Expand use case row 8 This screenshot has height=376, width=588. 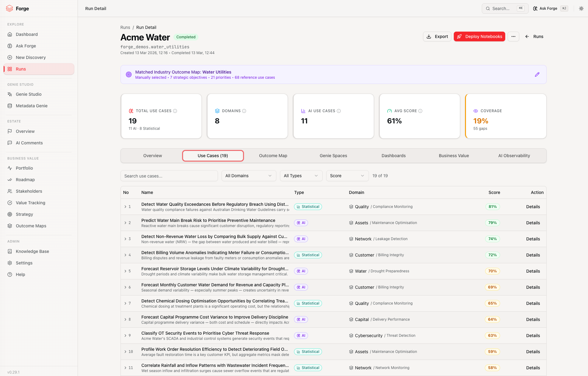(125, 319)
